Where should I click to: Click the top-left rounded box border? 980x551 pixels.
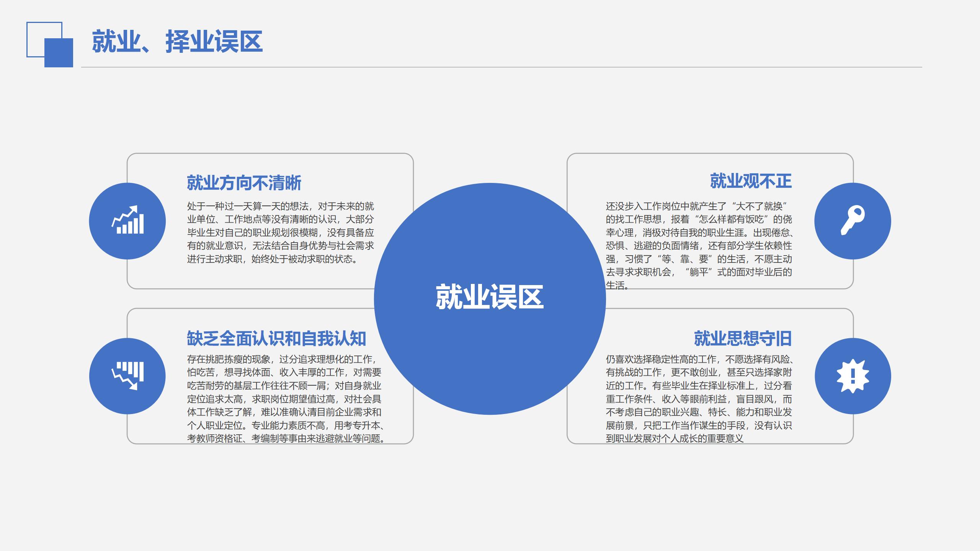click(x=268, y=153)
